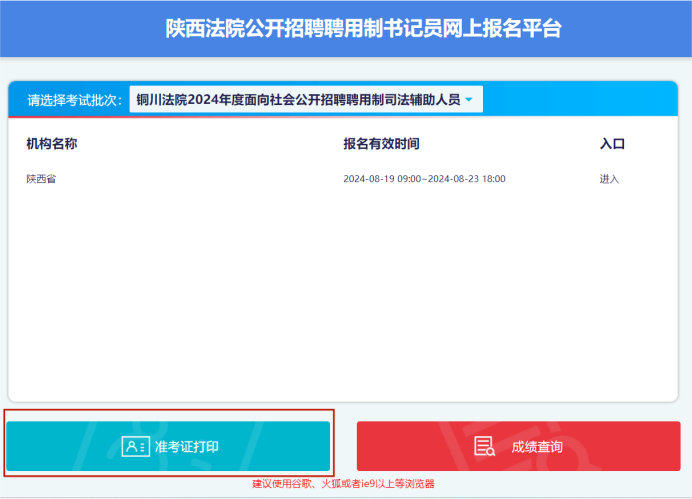The width and height of the screenshot is (692, 499).
Task: Expand the exam batch dropdown arrow
Action: tap(468, 99)
